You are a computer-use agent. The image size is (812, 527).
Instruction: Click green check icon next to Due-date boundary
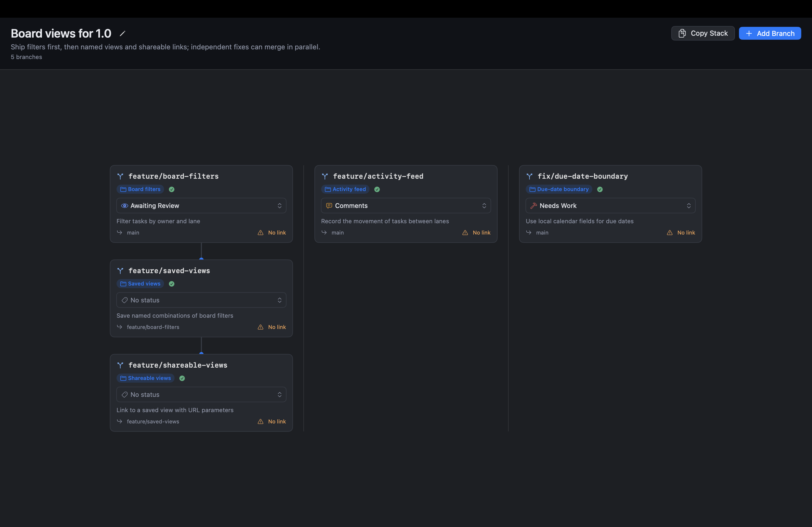600,189
